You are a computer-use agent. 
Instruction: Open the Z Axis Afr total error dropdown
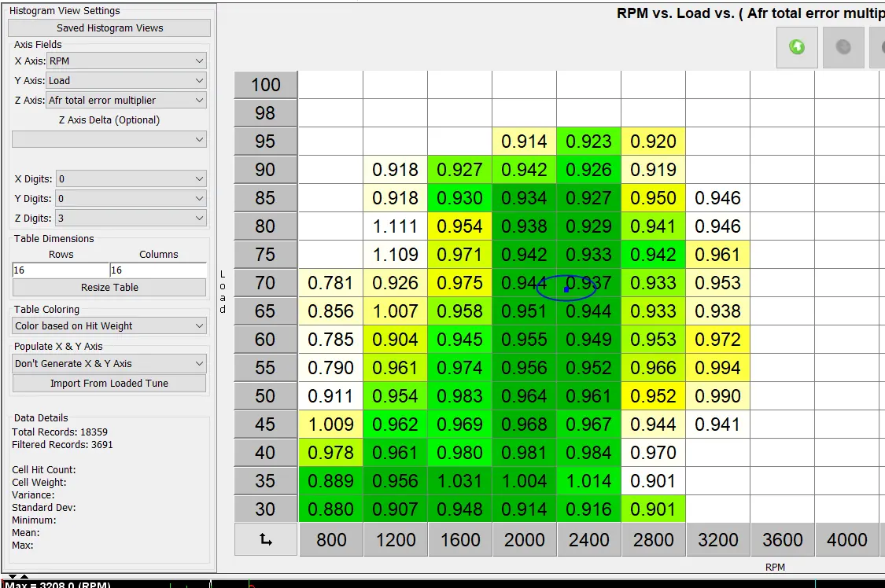[127, 101]
